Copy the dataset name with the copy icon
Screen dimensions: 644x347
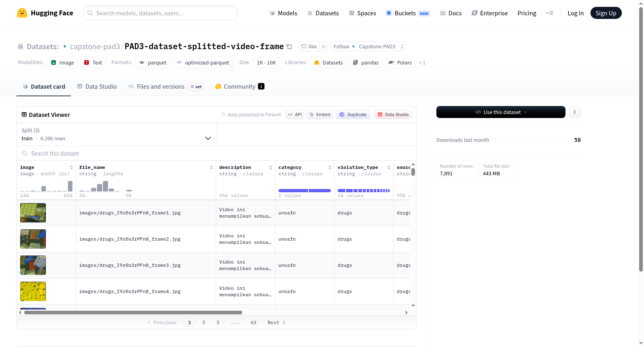(x=289, y=46)
